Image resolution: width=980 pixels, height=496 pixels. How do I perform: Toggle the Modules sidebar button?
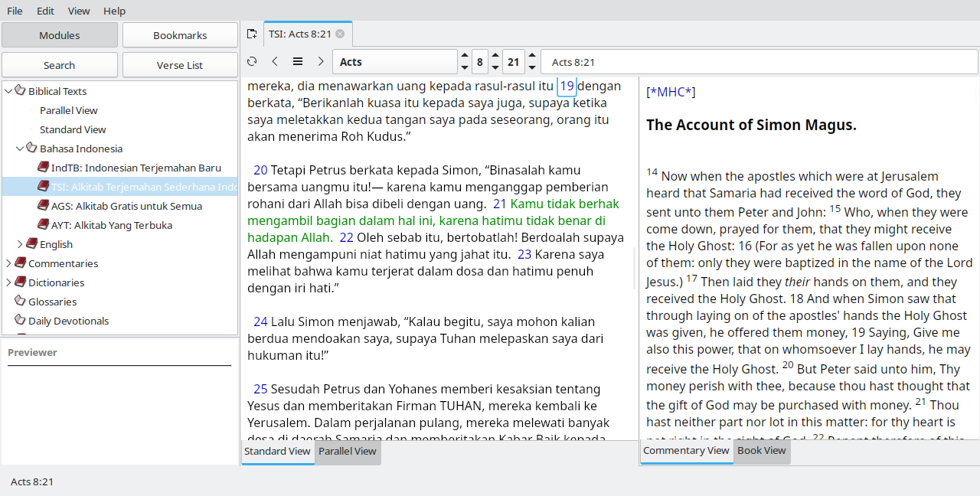pos(60,35)
